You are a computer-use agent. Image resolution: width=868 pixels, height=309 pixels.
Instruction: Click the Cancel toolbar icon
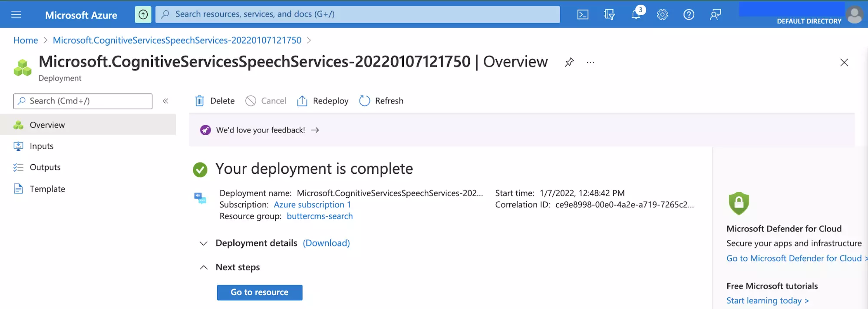coord(251,101)
